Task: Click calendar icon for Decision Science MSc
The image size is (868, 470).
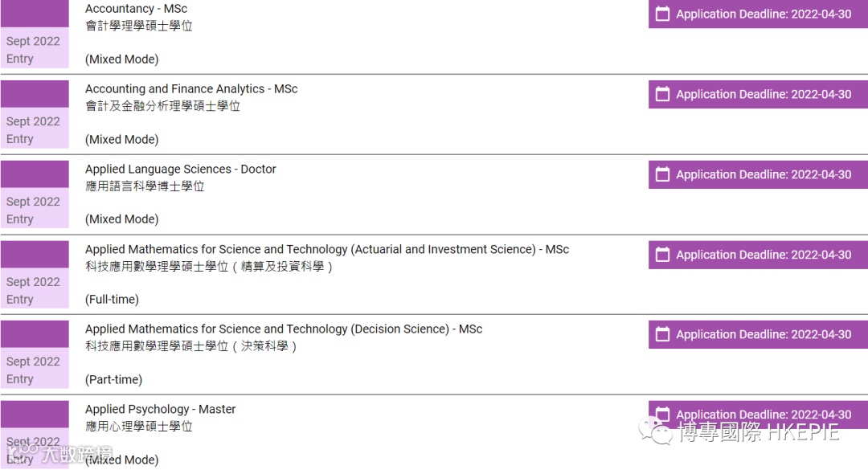Action: click(662, 334)
